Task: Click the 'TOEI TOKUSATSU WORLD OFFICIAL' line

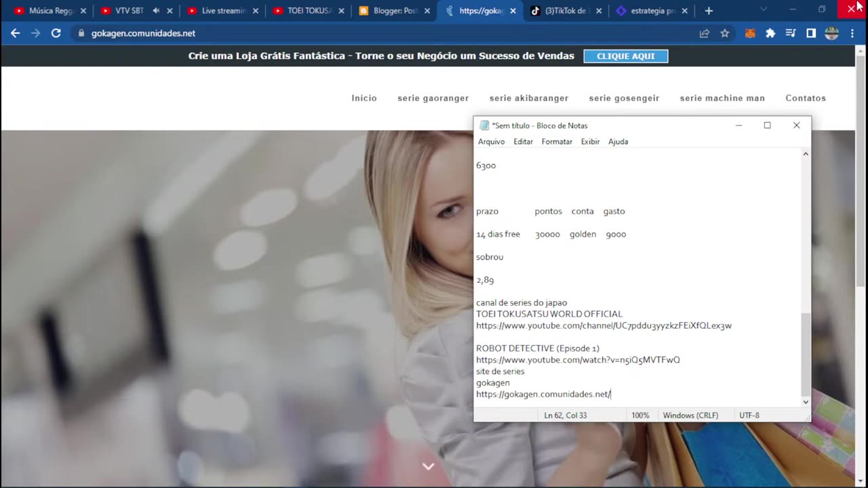Action: (x=549, y=314)
